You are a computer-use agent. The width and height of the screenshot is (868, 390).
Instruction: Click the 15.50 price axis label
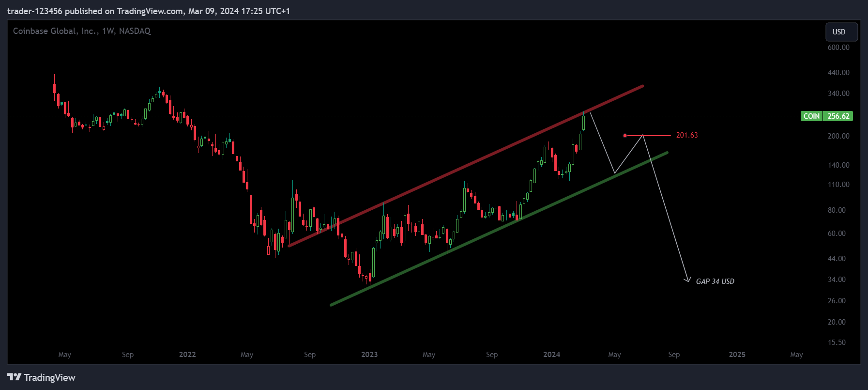click(x=837, y=343)
